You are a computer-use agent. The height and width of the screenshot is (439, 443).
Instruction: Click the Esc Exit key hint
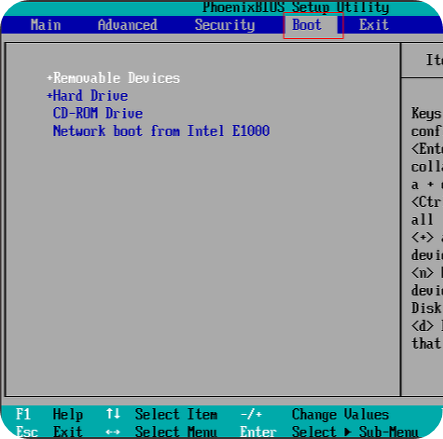49,432
